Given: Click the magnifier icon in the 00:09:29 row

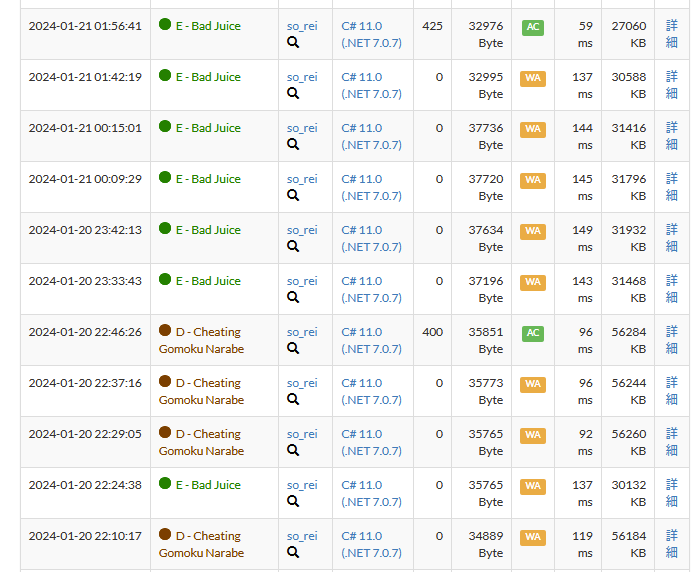Looking at the screenshot, I should 293,195.
